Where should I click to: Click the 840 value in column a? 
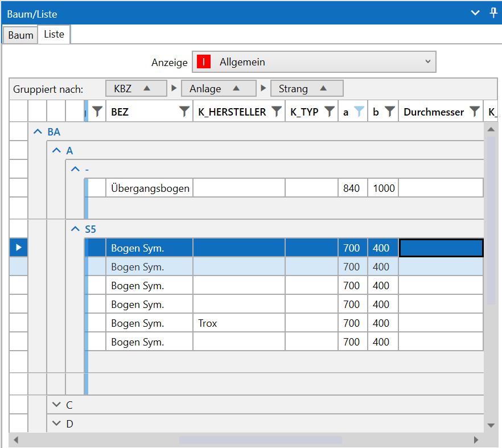click(x=353, y=188)
